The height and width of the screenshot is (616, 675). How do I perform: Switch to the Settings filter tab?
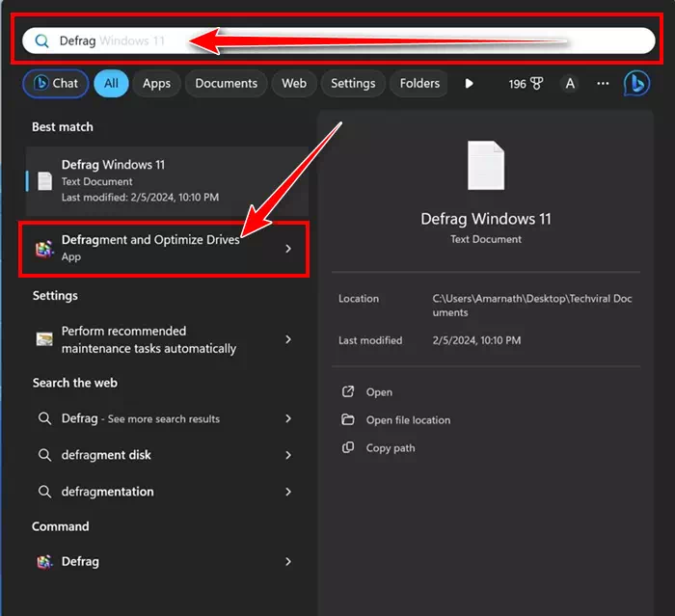353,83
